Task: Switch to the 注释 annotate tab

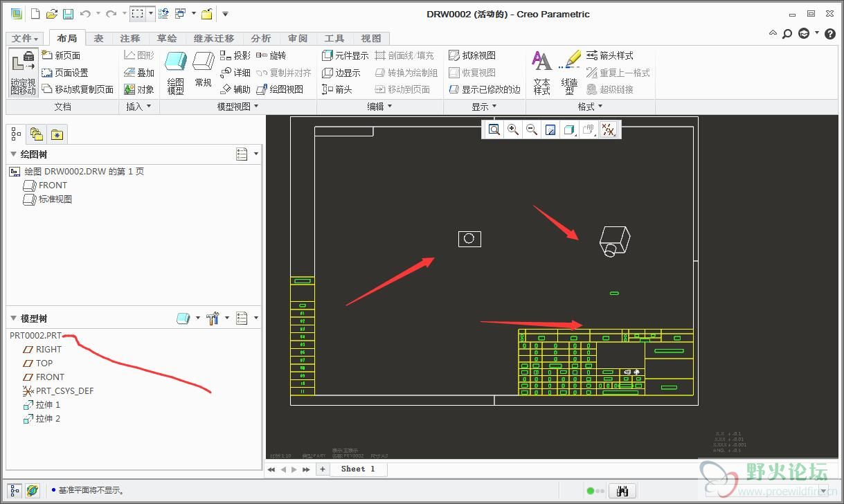Action: click(x=130, y=39)
